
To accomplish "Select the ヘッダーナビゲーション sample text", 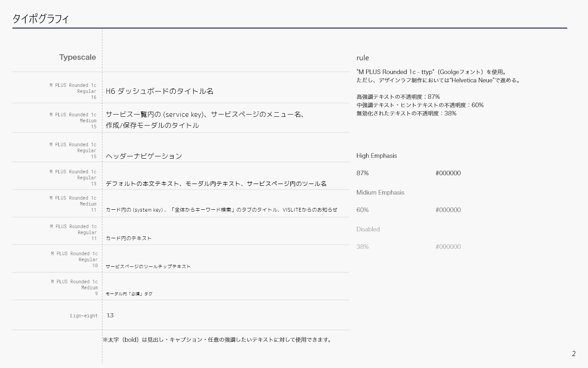I will [x=144, y=156].
